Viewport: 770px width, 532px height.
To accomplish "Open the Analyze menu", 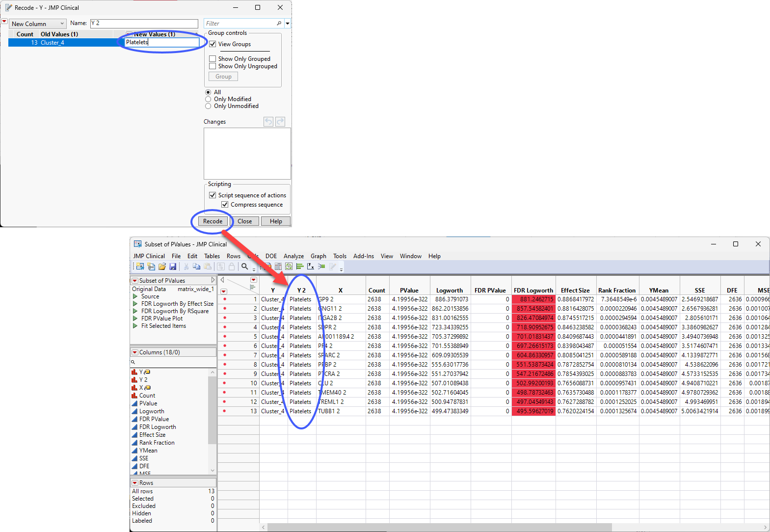I will [x=293, y=256].
